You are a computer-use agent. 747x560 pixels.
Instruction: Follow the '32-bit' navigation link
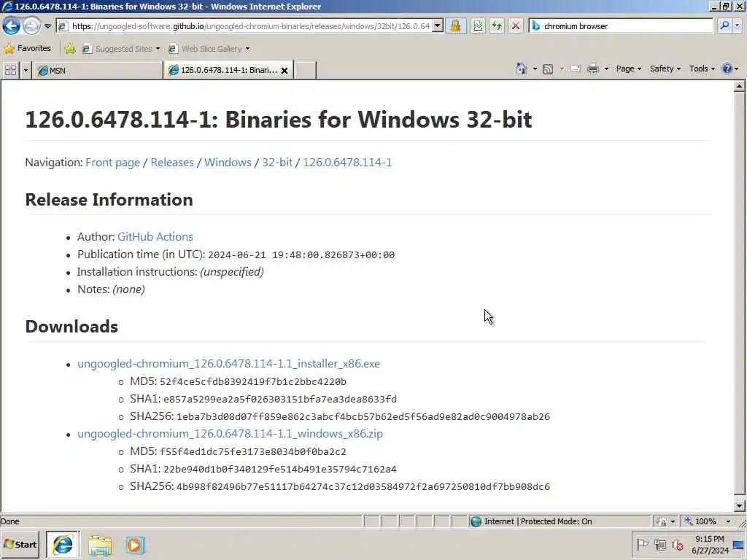point(277,163)
